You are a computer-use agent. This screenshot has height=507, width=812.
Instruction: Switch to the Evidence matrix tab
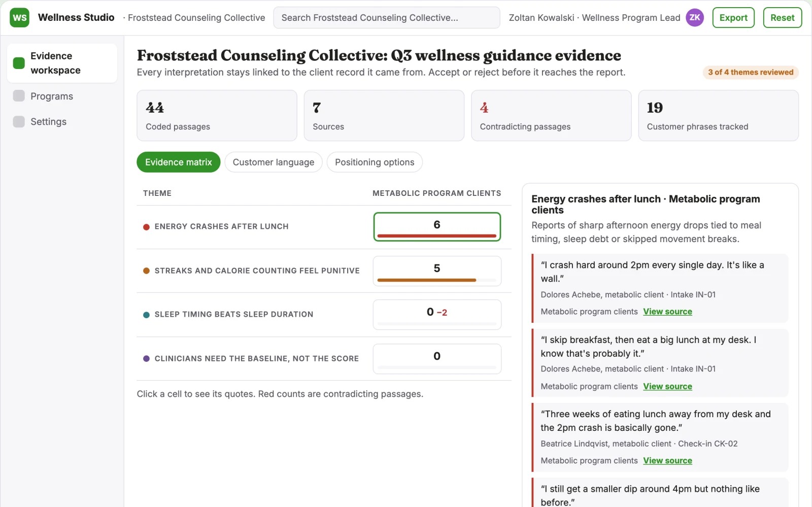pyautogui.click(x=178, y=162)
